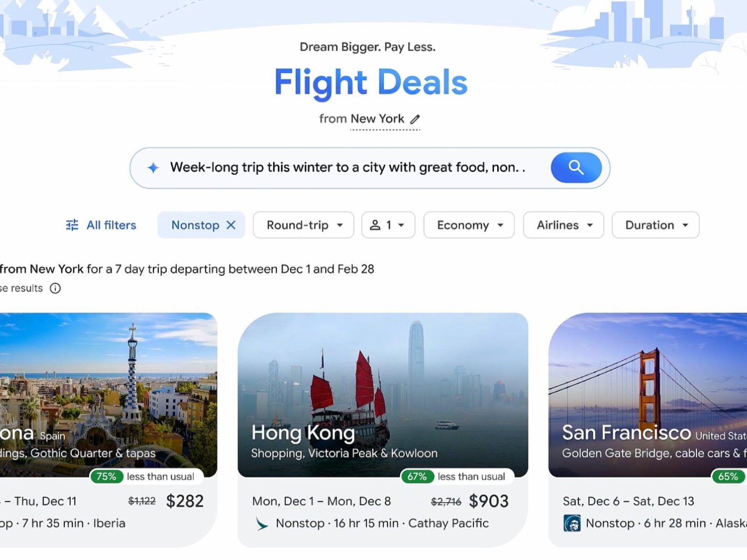Click the Alaska airline logo icon
747x560 pixels.
pyautogui.click(x=571, y=524)
